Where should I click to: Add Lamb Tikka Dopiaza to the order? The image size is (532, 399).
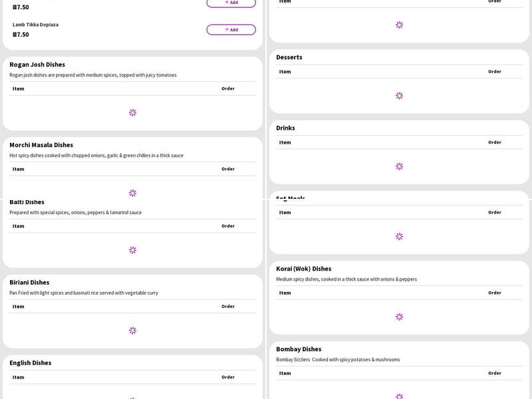coord(231,30)
